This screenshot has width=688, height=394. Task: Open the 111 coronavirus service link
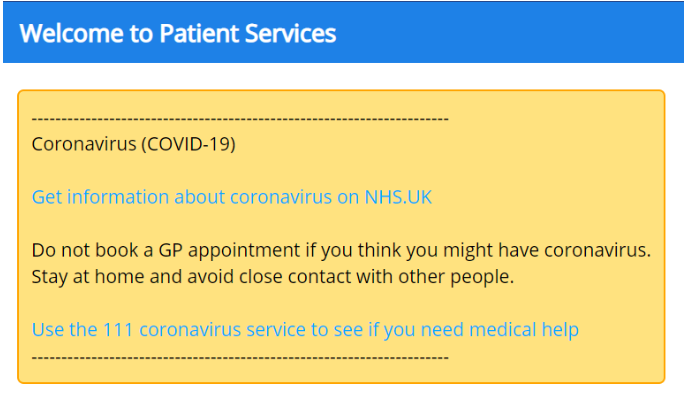[x=305, y=330]
